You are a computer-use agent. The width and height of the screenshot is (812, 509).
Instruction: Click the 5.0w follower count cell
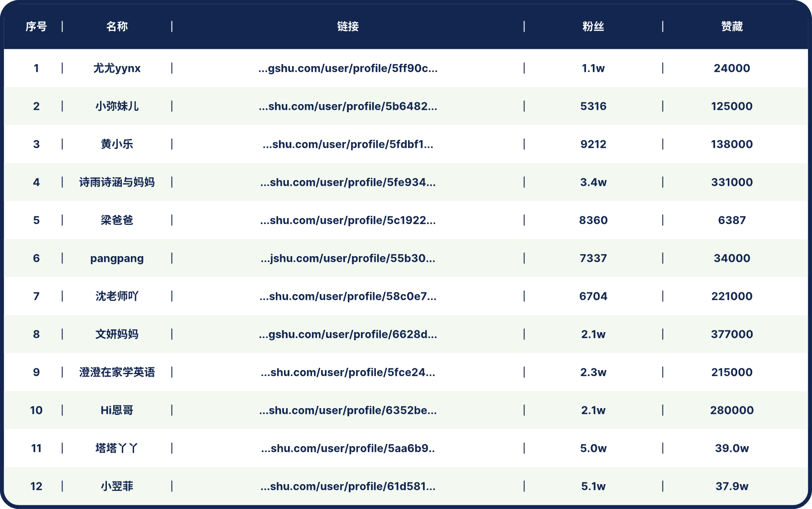tap(593, 448)
